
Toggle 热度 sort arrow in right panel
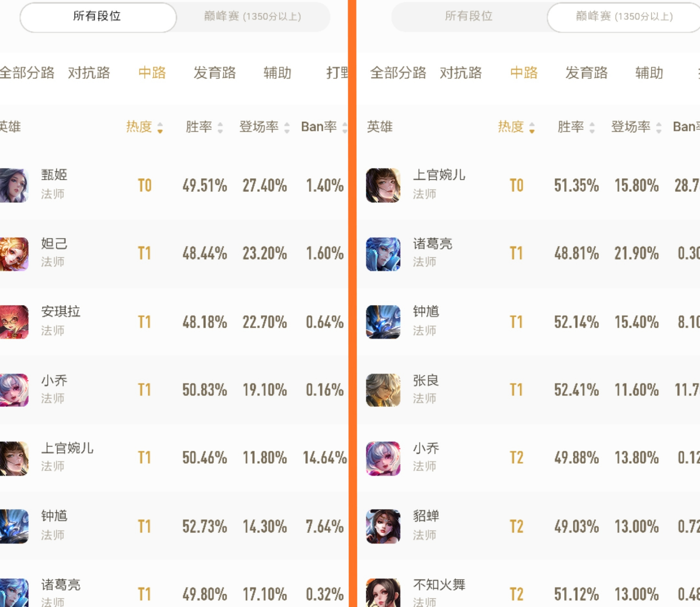[532, 127]
